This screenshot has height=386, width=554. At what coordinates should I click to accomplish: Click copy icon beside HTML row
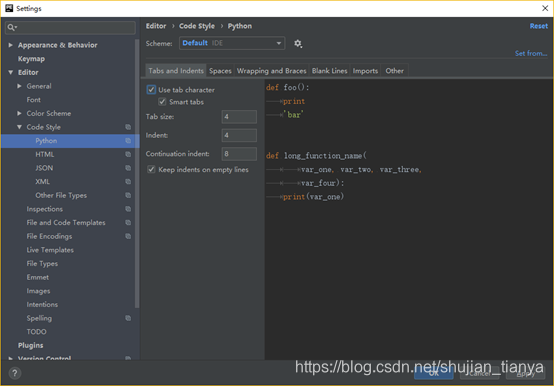coord(128,154)
